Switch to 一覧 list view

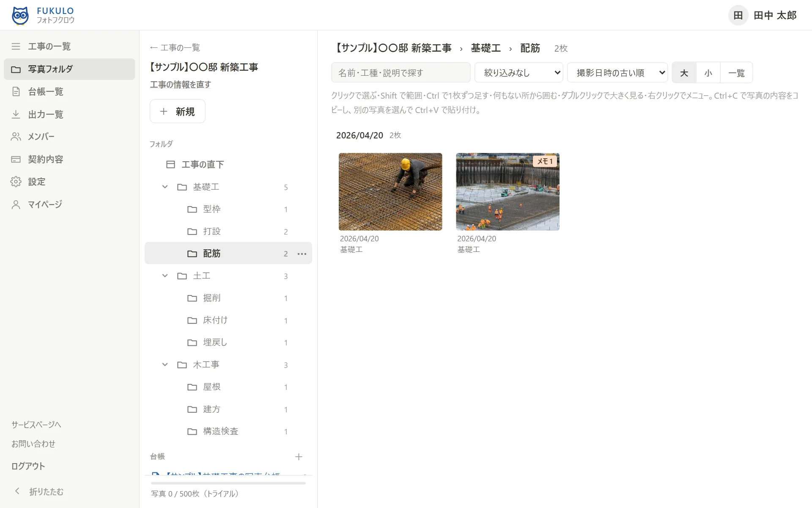click(736, 73)
